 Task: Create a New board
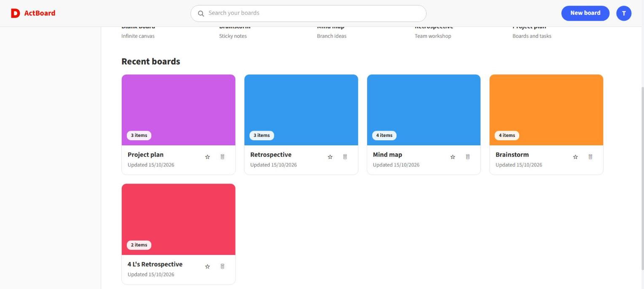pyautogui.click(x=585, y=13)
